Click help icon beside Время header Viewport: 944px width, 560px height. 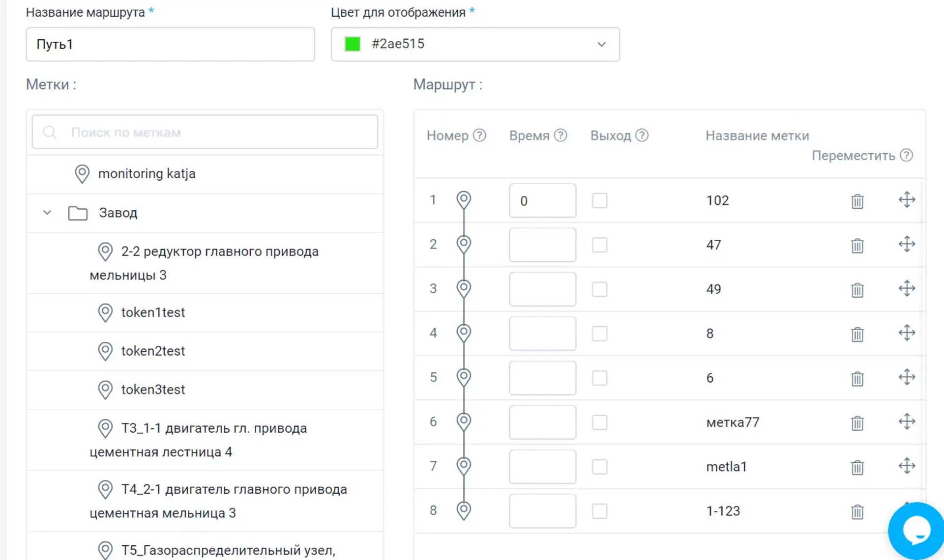[x=560, y=135]
